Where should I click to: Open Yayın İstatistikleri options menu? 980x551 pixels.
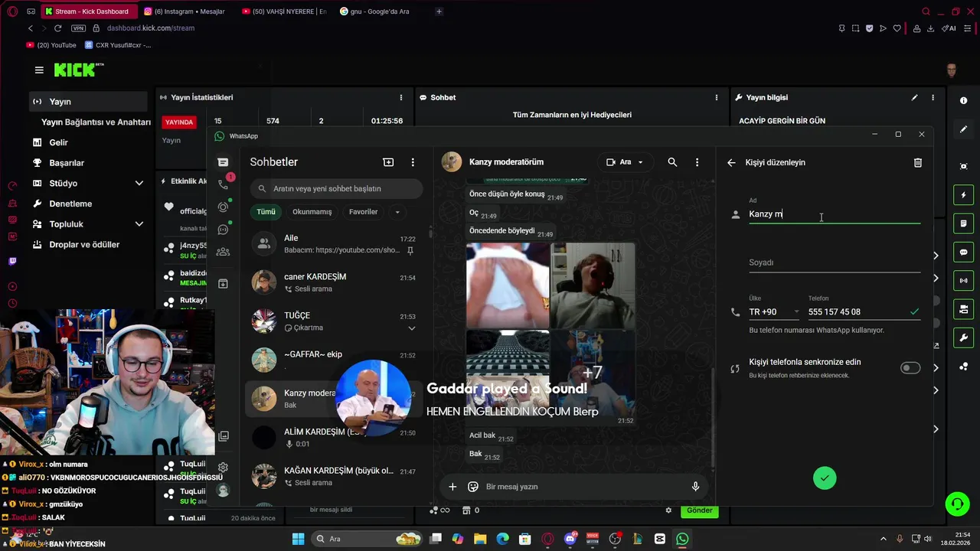tap(400, 97)
